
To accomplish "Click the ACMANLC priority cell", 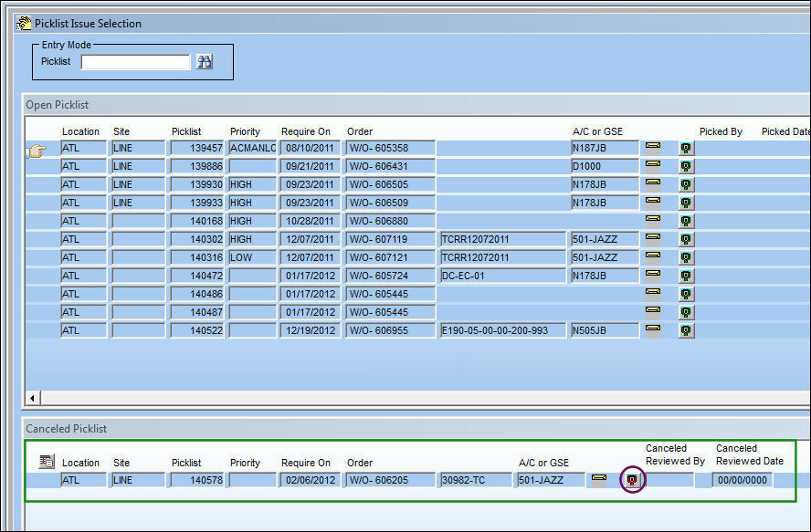I will point(253,149).
